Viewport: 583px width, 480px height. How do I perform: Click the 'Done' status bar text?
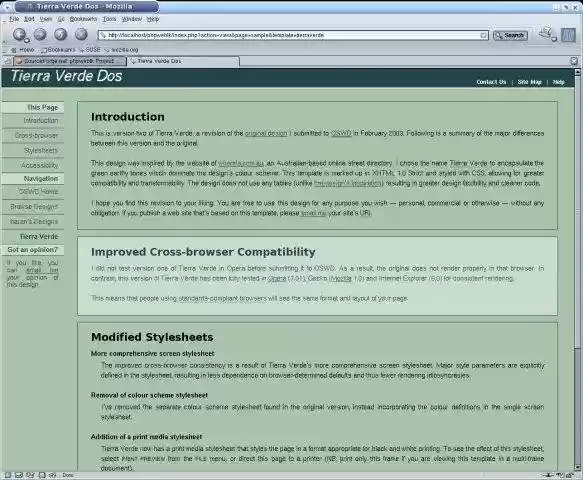(68, 475)
